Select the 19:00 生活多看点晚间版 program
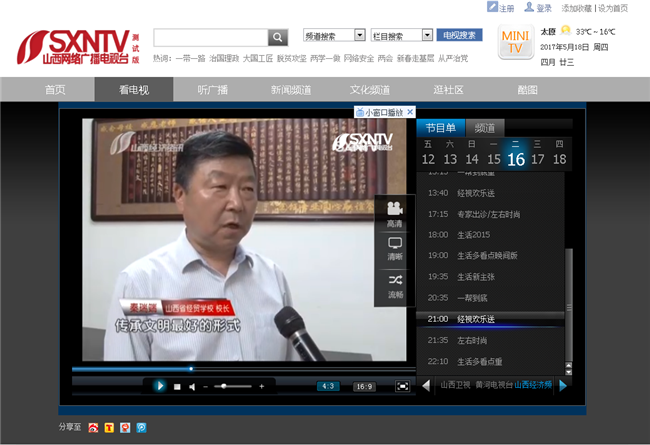Viewport: 650px width, 445px height. (x=490, y=255)
